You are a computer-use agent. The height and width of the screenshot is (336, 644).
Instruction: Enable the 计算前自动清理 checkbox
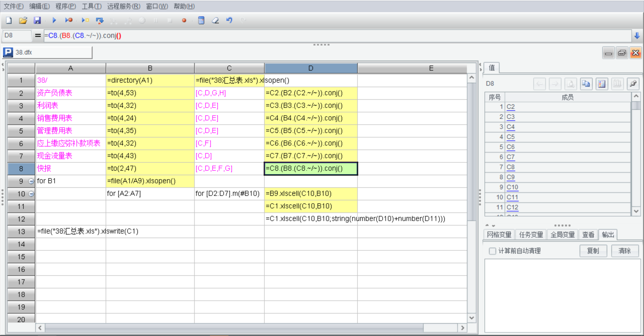492,251
